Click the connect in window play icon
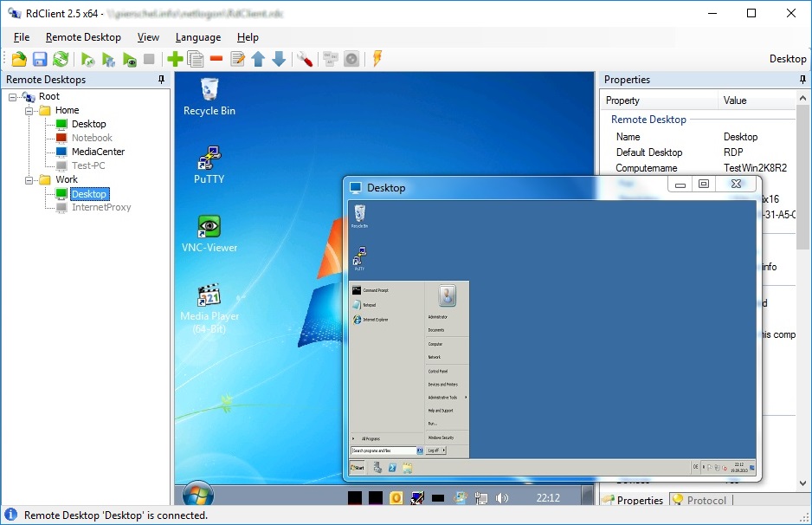This screenshot has height=525, width=812. 108,60
